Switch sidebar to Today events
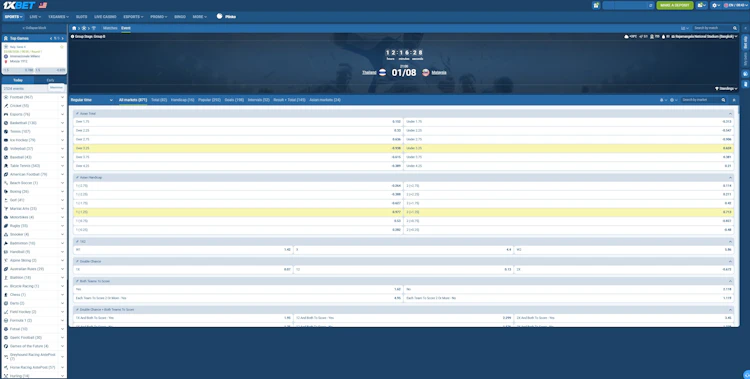Viewport: 750px width, 379px height. pyautogui.click(x=18, y=80)
